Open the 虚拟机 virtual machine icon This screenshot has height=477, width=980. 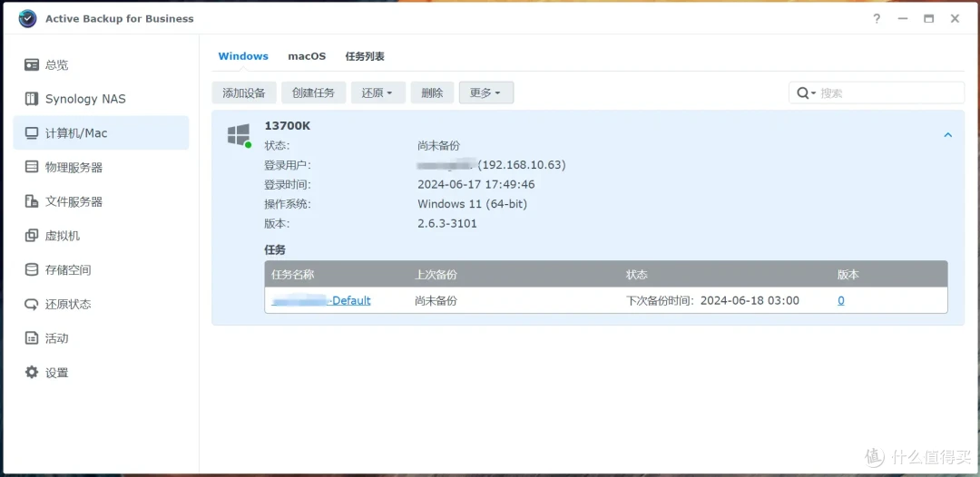pyautogui.click(x=31, y=236)
